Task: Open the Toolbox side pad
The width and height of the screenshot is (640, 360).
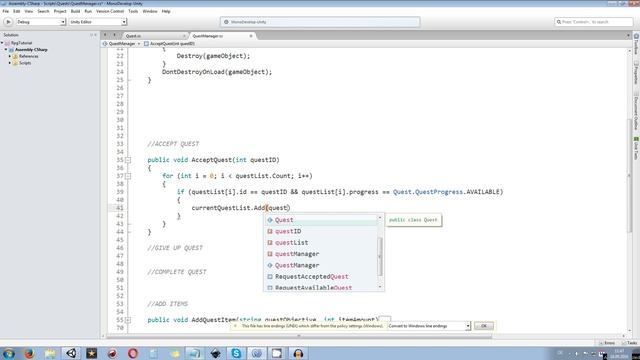Action: 636,44
